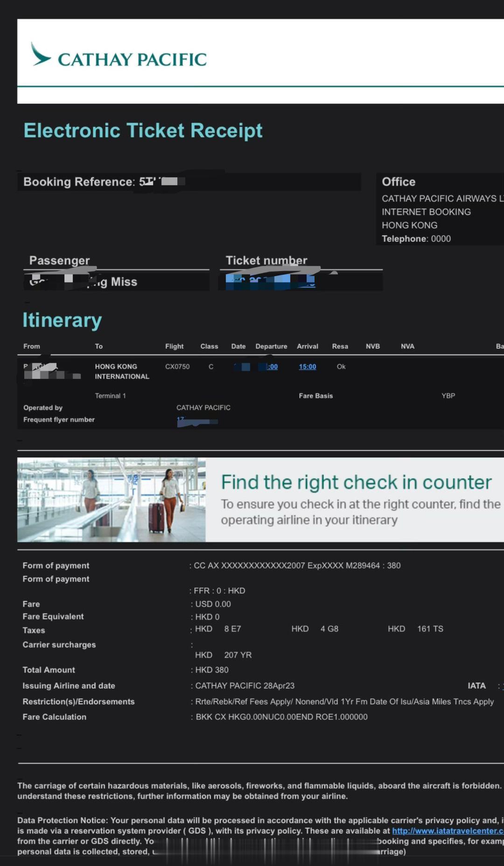Select 'Frequent flyer number' label
Image resolution: width=504 pixels, height=866 pixels.
[x=59, y=419]
